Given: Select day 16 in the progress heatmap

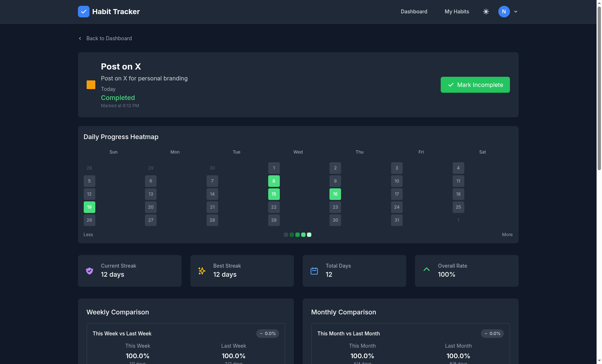Looking at the screenshot, I should 335,194.
